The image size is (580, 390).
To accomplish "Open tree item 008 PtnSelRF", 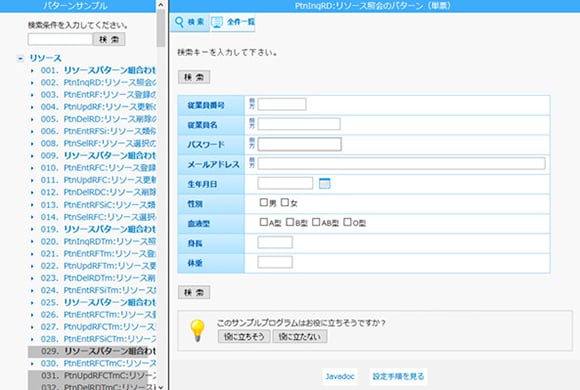I will (98, 144).
